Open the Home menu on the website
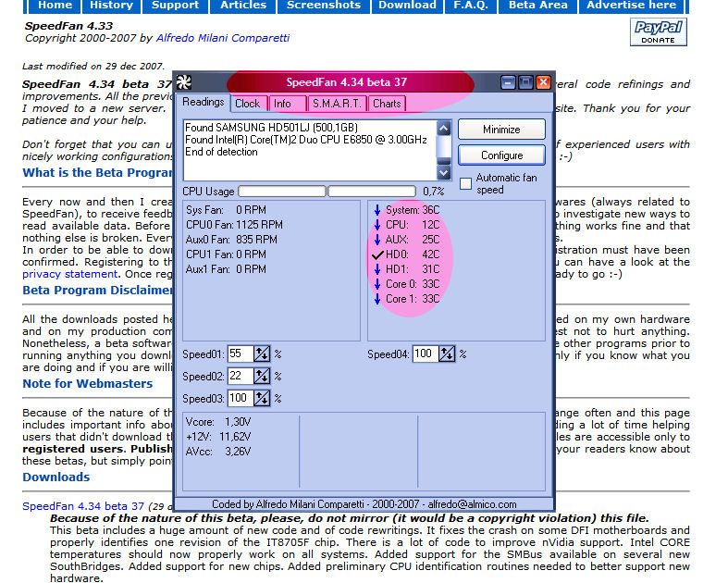Screen dimensions: 728x583 [55, 6]
